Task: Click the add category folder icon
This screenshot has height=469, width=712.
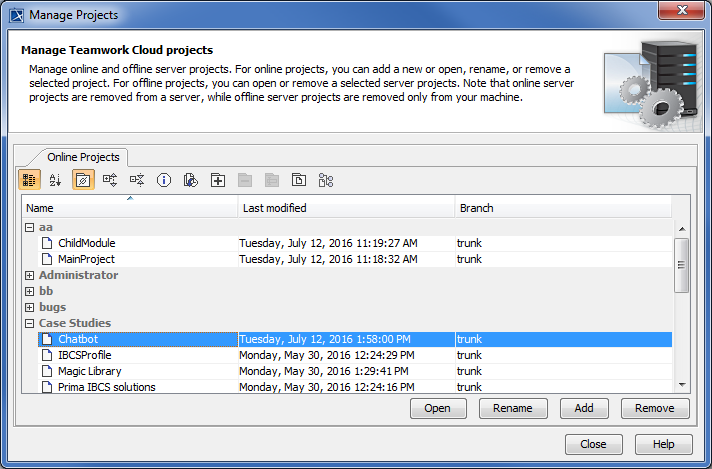Action: pyautogui.click(x=218, y=180)
